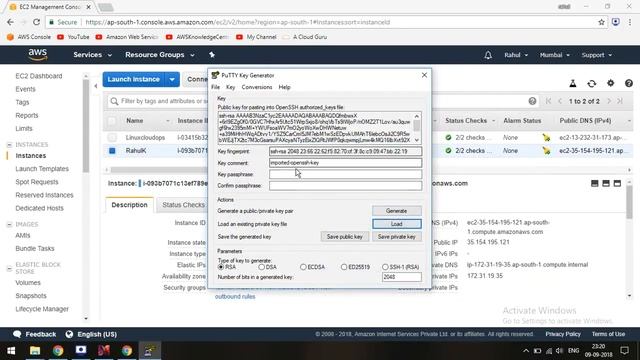Image resolution: width=640 pixels, height=360 pixels.
Task: Select RSA key type radio
Action: pyautogui.click(x=221, y=267)
